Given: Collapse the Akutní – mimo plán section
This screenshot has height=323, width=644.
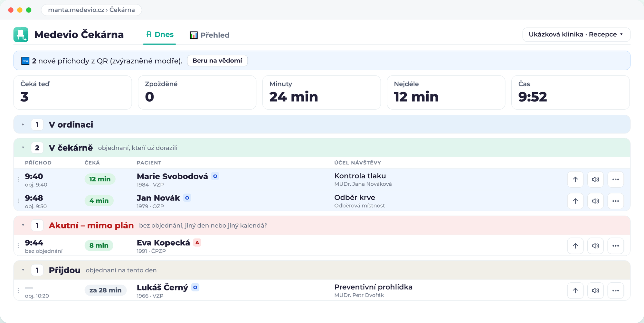Looking at the screenshot, I should (23, 225).
